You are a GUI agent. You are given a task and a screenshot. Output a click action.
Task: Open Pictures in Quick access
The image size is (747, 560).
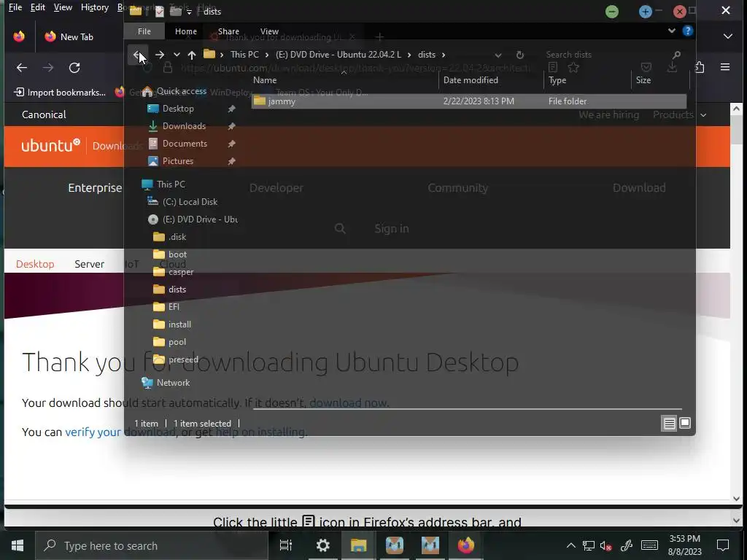tap(178, 161)
